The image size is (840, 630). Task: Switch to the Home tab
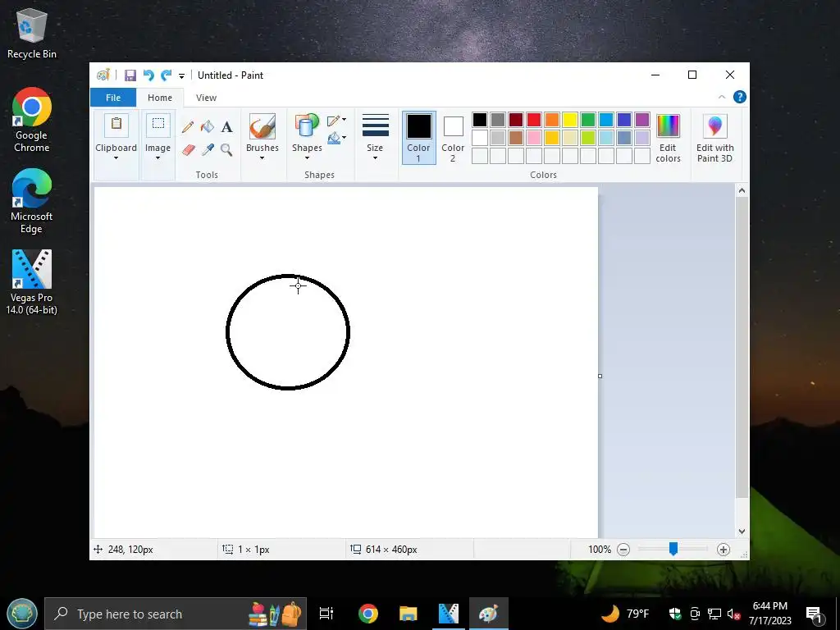[x=160, y=98]
